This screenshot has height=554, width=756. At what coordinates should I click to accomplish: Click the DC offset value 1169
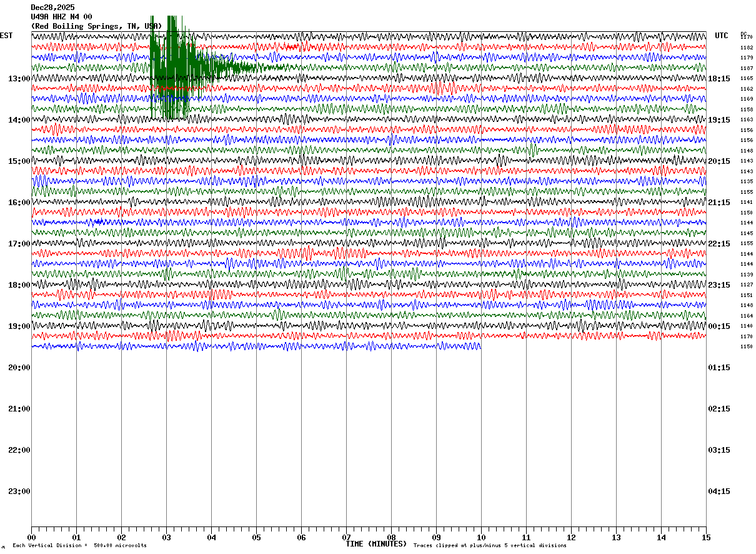747,99
